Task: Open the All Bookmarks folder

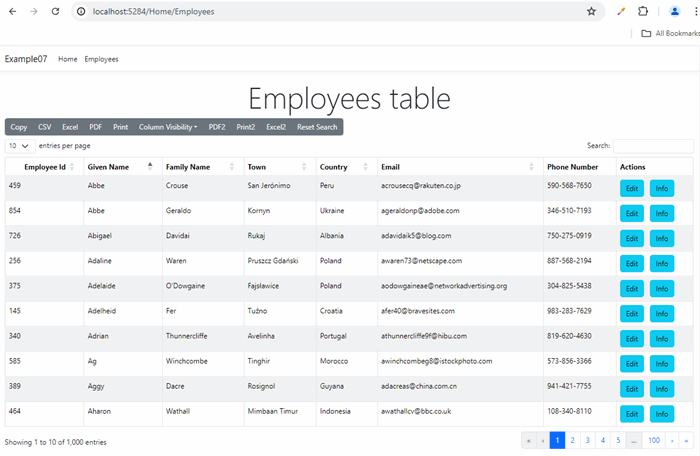Action: (670, 33)
